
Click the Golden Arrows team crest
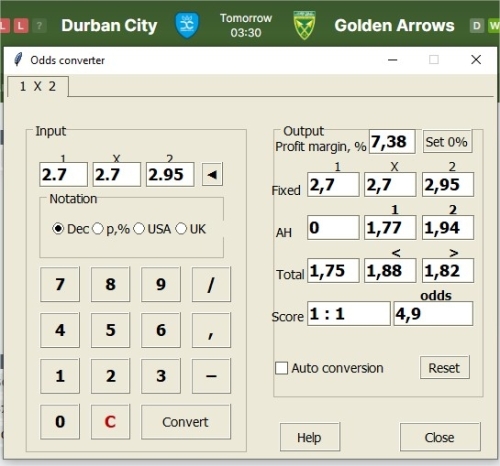point(304,25)
